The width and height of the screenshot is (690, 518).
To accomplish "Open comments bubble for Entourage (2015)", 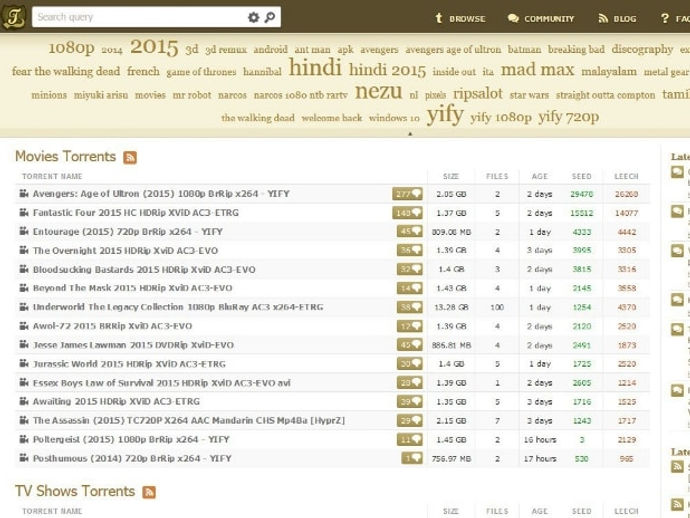I will pos(409,231).
